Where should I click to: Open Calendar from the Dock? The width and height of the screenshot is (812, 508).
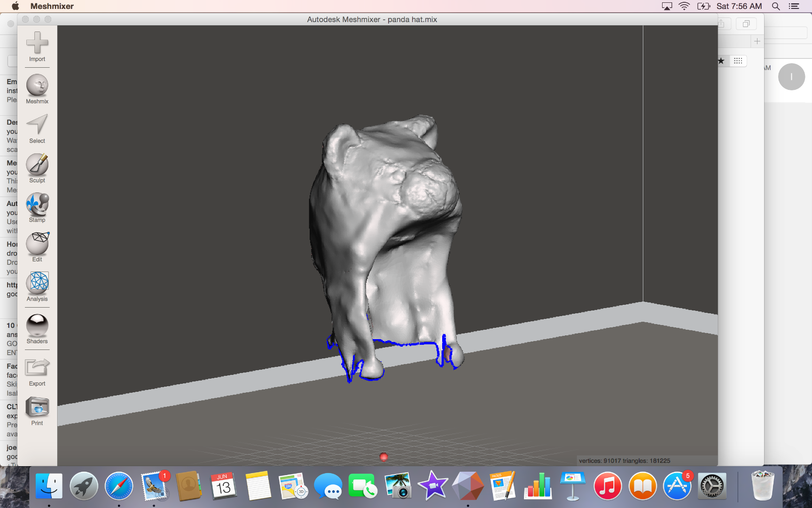pyautogui.click(x=224, y=486)
